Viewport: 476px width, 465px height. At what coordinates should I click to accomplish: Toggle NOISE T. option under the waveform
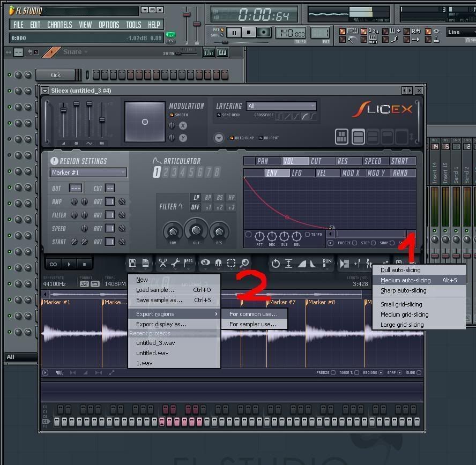click(356, 373)
